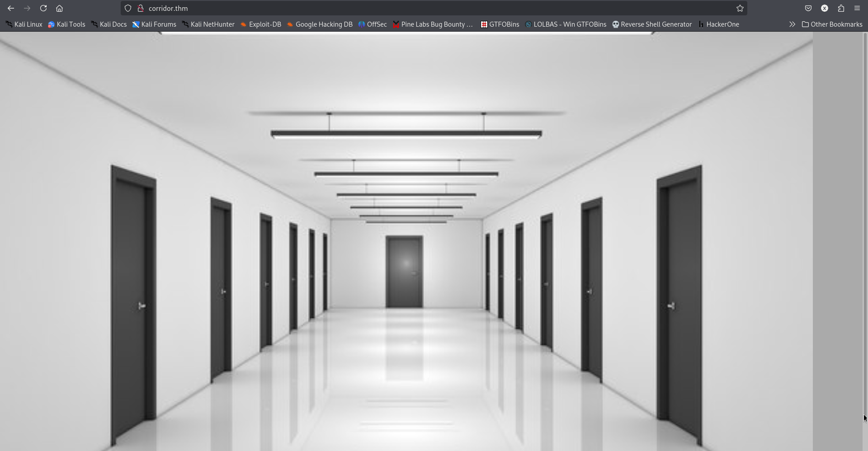
Task: Expand the Other Bookmarks folder
Action: click(832, 24)
